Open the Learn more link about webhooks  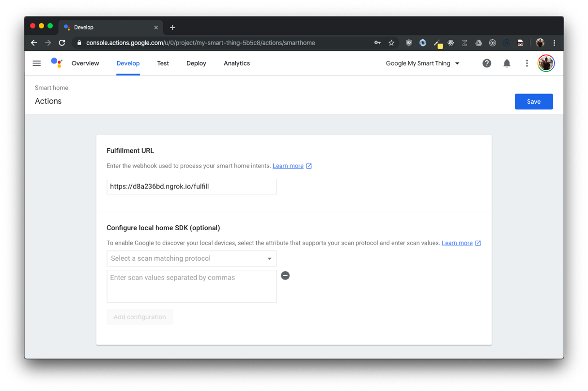click(x=288, y=166)
